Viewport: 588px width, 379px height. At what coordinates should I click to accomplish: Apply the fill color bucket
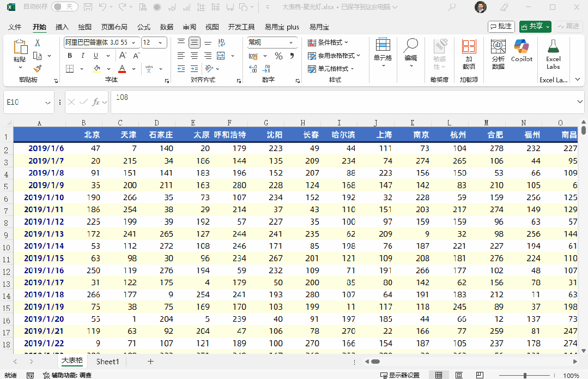coord(97,69)
